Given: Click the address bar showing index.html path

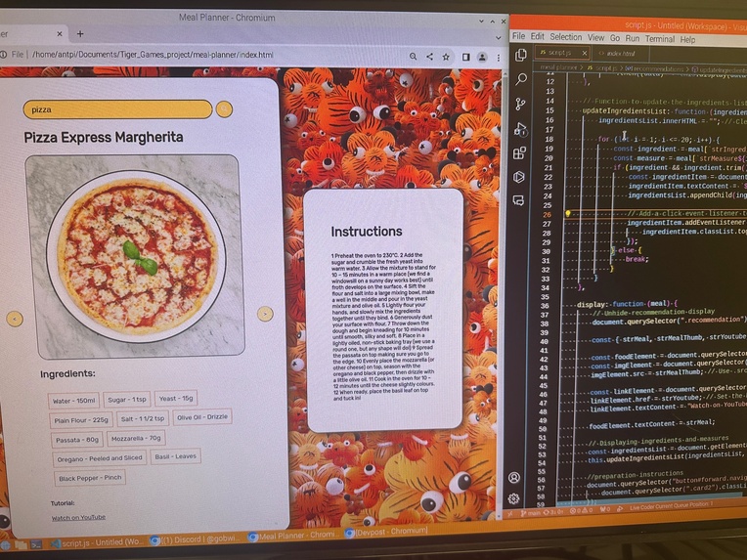Looking at the screenshot, I should point(152,55).
